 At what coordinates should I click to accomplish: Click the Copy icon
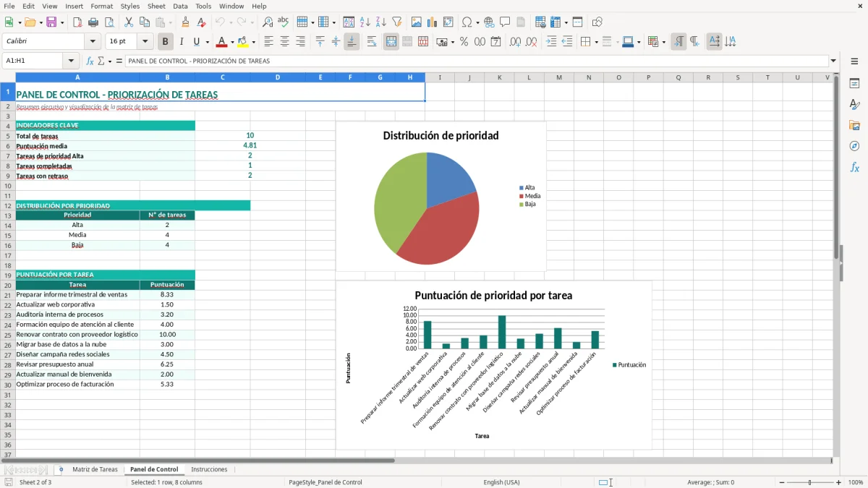click(x=144, y=22)
